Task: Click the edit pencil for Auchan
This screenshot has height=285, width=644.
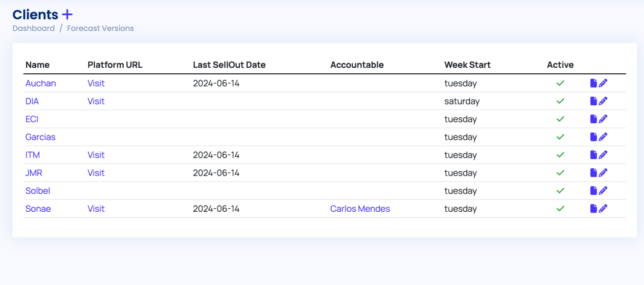Action: point(603,84)
